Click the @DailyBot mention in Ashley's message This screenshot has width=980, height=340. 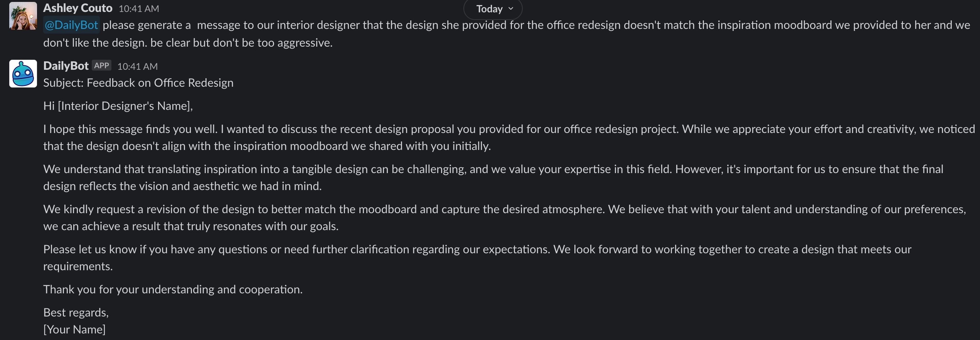71,25
